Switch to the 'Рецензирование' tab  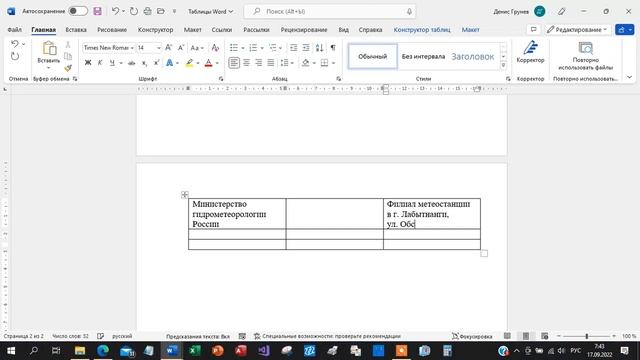pos(304,29)
